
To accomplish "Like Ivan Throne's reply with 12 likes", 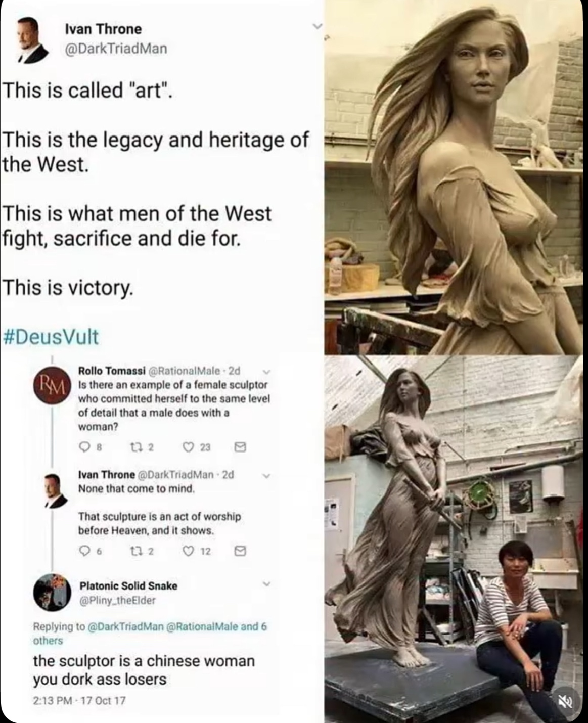I will point(188,551).
